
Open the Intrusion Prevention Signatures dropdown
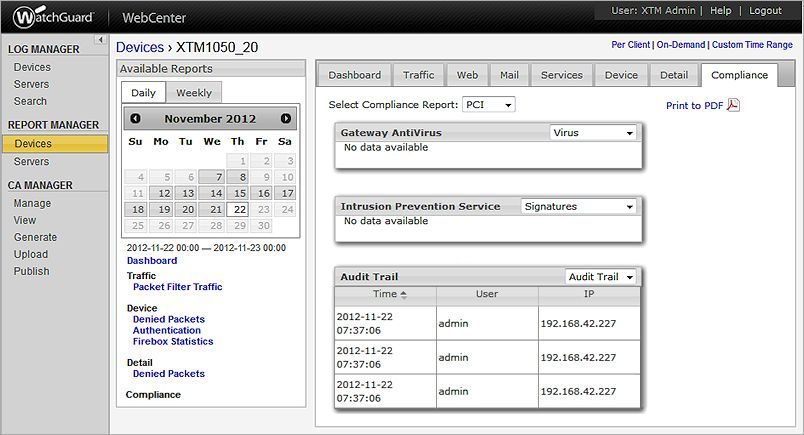[x=578, y=207]
